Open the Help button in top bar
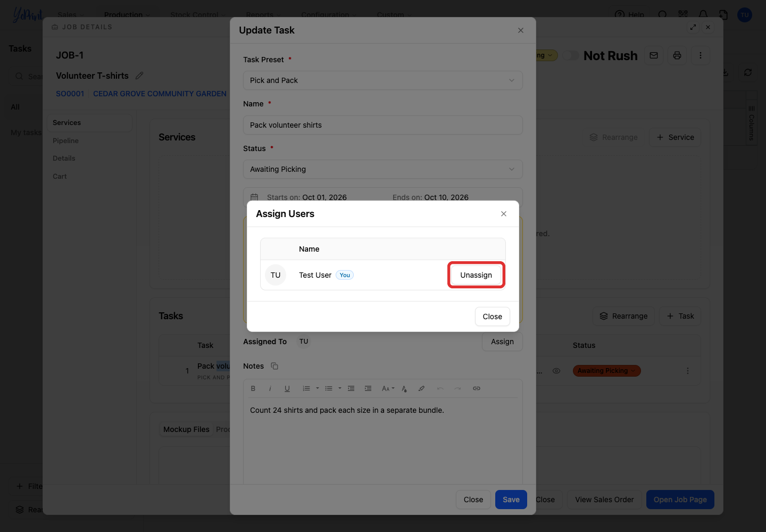This screenshot has width=766, height=532. click(629, 15)
